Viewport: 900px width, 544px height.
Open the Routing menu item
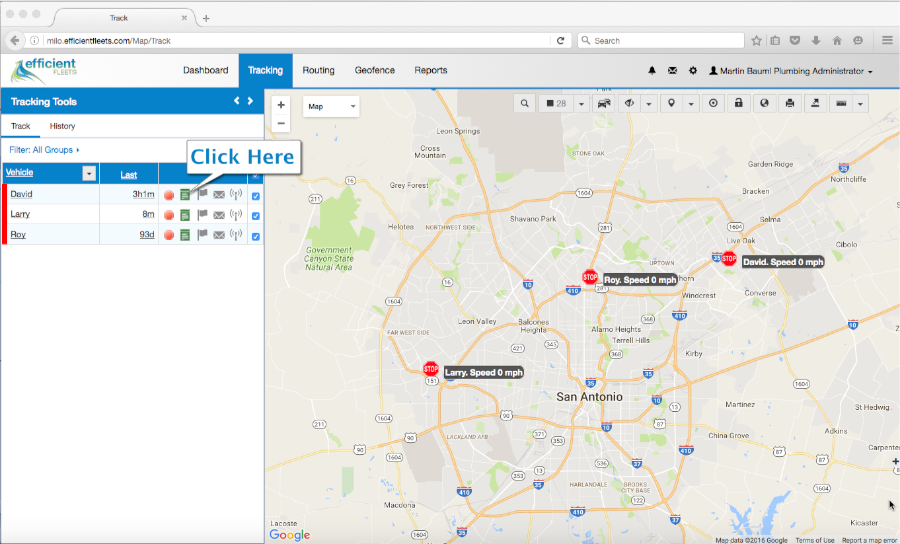[x=319, y=70]
